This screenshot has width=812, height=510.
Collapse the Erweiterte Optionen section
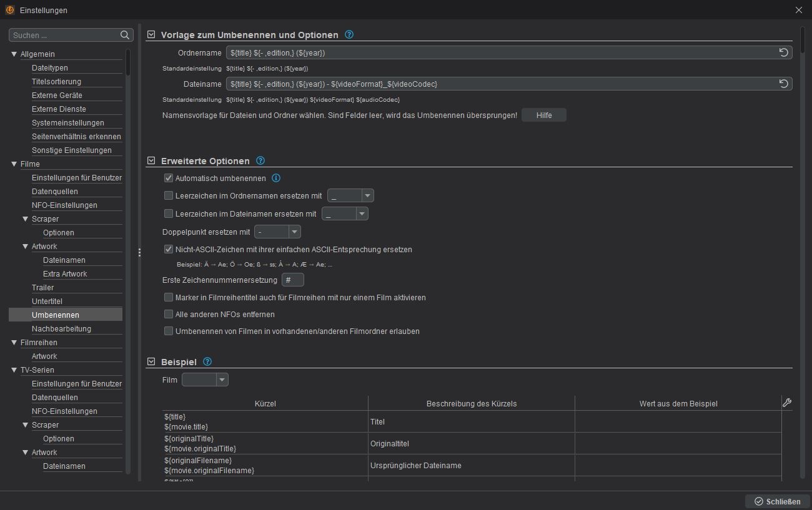tap(151, 160)
